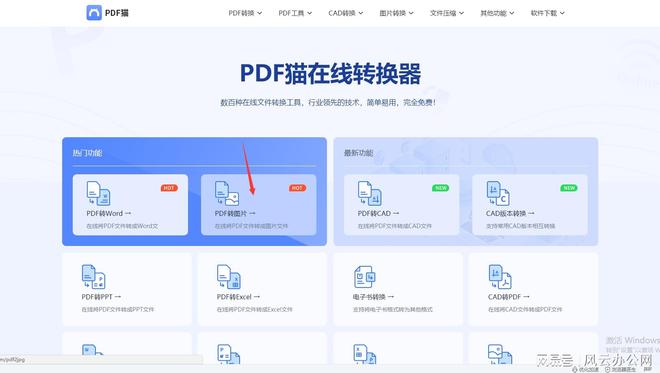Open the 电子书转换 link

click(373, 297)
